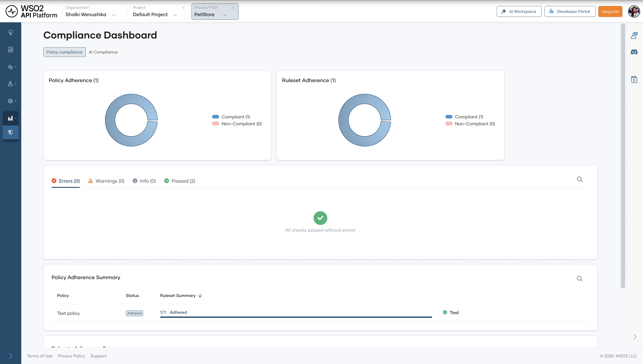Click the Policy column header
The height and width of the screenshot is (364, 643).
[x=63, y=295]
